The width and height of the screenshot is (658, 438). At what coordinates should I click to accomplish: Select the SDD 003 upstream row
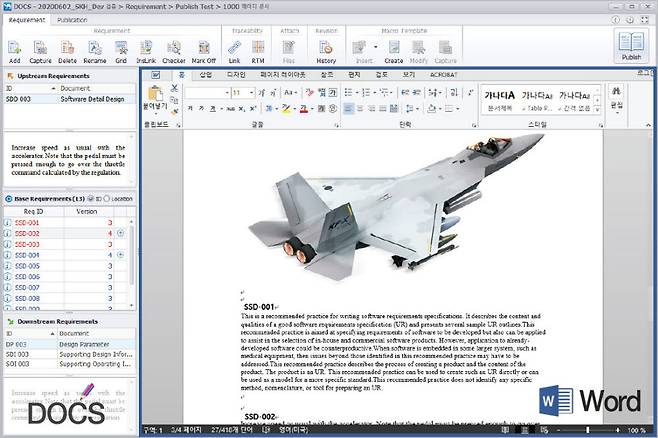click(x=69, y=99)
